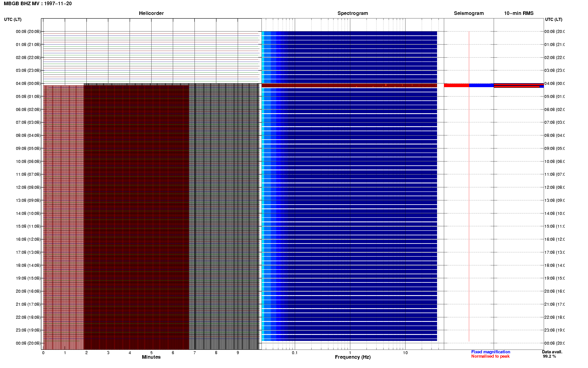
Task: Click the left time label '21:08 (17:08)'
Action: [28, 304]
